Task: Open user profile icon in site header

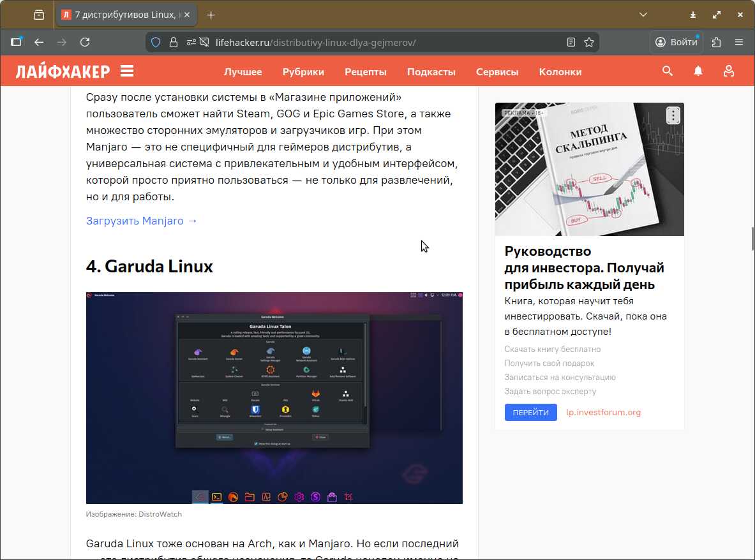Action: point(729,71)
